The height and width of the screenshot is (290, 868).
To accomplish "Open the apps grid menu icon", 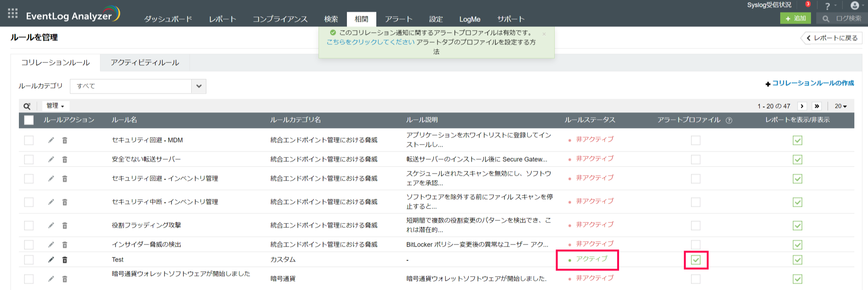I will pyautogui.click(x=13, y=13).
